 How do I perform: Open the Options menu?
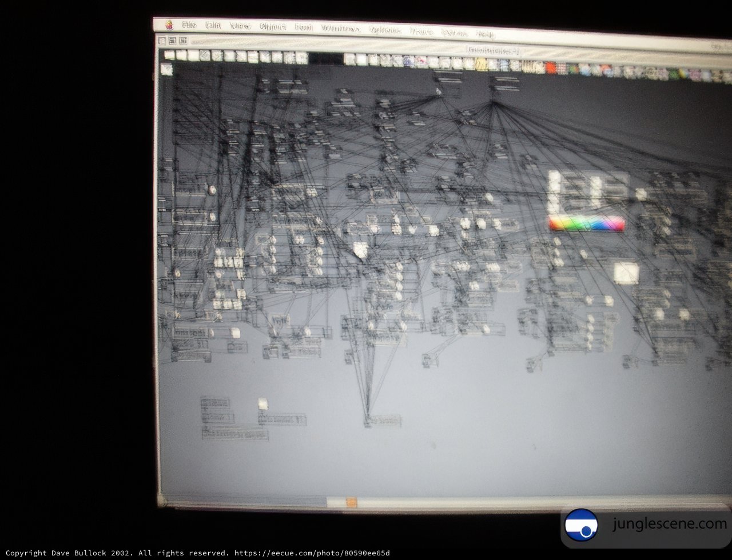tap(385, 30)
